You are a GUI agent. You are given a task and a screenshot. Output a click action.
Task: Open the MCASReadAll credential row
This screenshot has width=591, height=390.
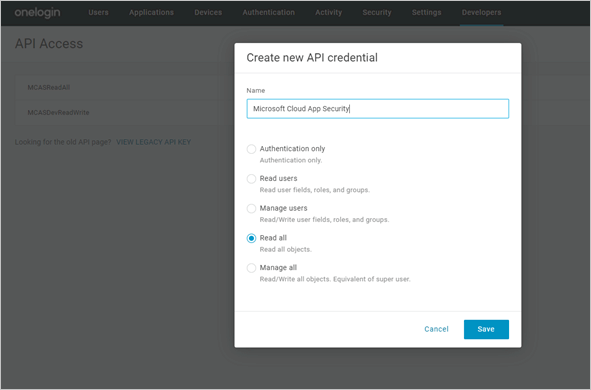pos(125,87)
